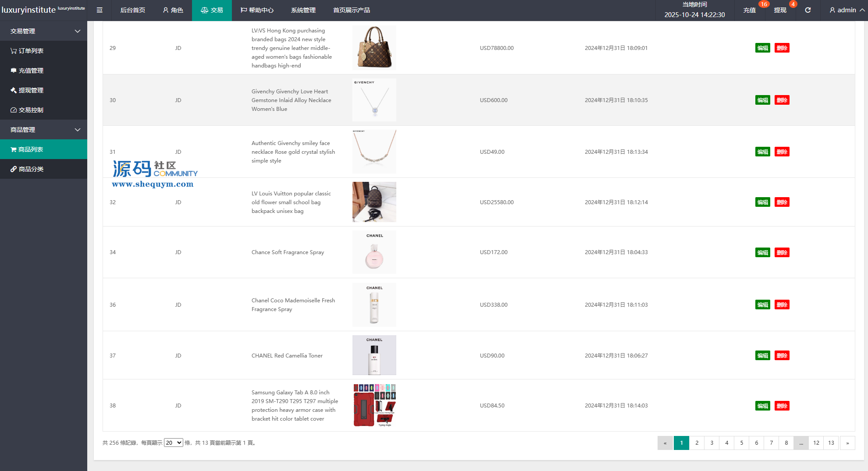Screen dimensions: 868x471
Task: Click the Chanel Red Camellia Toner thumbnail
Action: 374,355
